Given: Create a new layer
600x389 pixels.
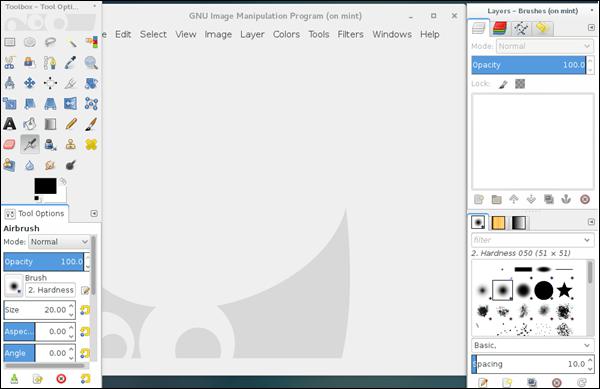Looking at the screenshot, I should point(479,199).
